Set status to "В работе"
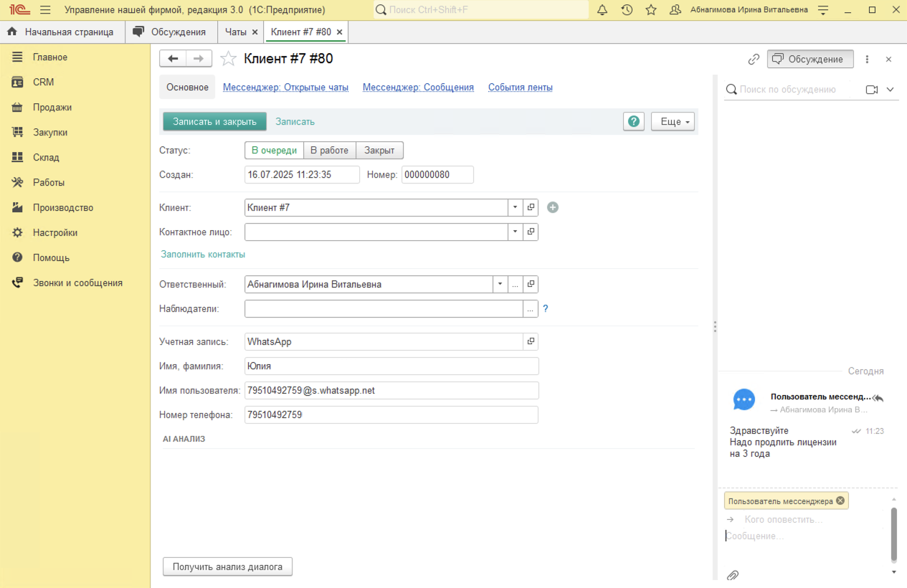This screenshot has height=588, width=907. (x=329, y=151)
